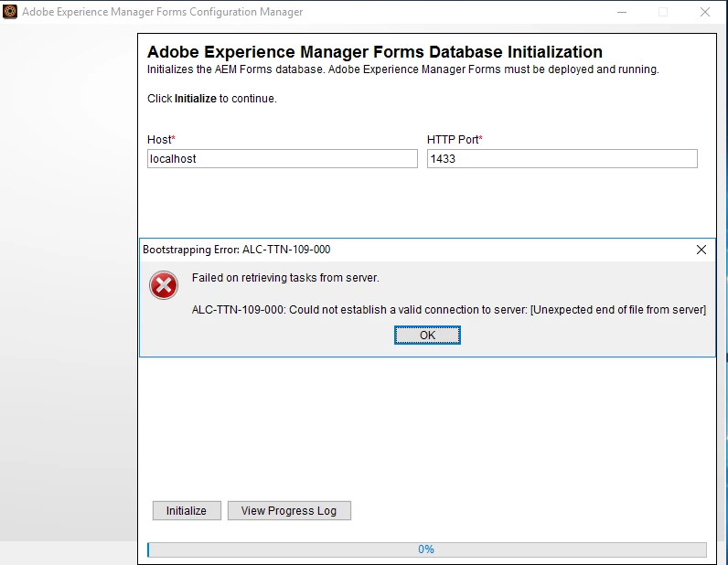728x565 pixels.
Task: Click the HTTP Port* label
Action: point(455,140)
